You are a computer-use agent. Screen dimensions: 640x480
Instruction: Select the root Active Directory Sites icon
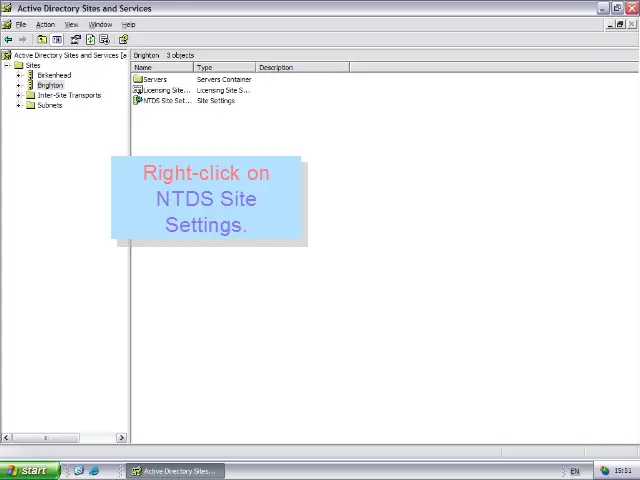click(7, 55)
